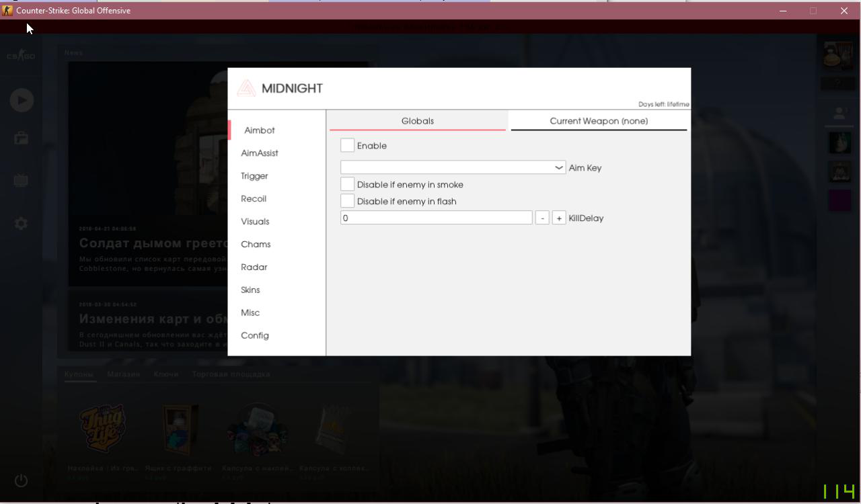Select the Торговая площадка store tab
The image size is (861, 504).
point(231,374)
